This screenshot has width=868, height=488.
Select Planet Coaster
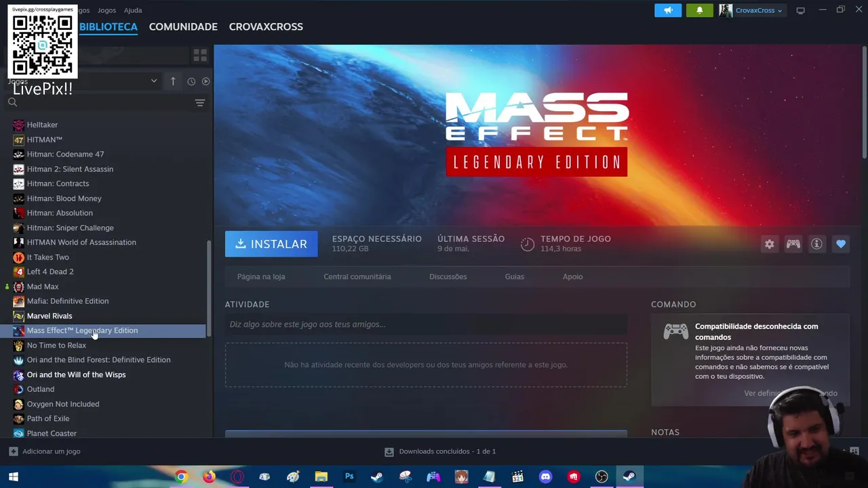pos(52,433)
